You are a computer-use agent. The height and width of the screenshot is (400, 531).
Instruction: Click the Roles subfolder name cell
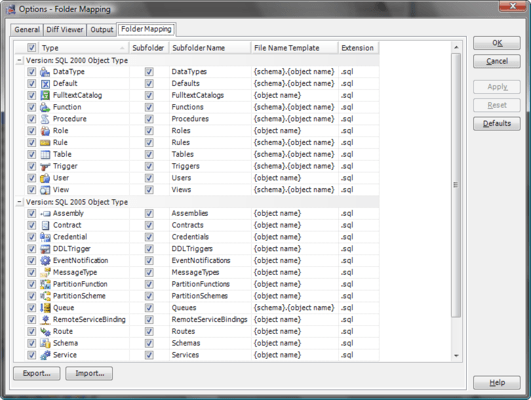pos(210,131)
